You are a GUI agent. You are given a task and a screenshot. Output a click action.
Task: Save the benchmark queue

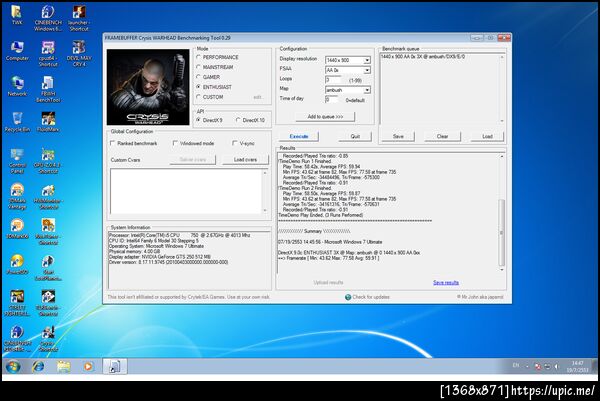pyautogui.click(x=398, y=136)
